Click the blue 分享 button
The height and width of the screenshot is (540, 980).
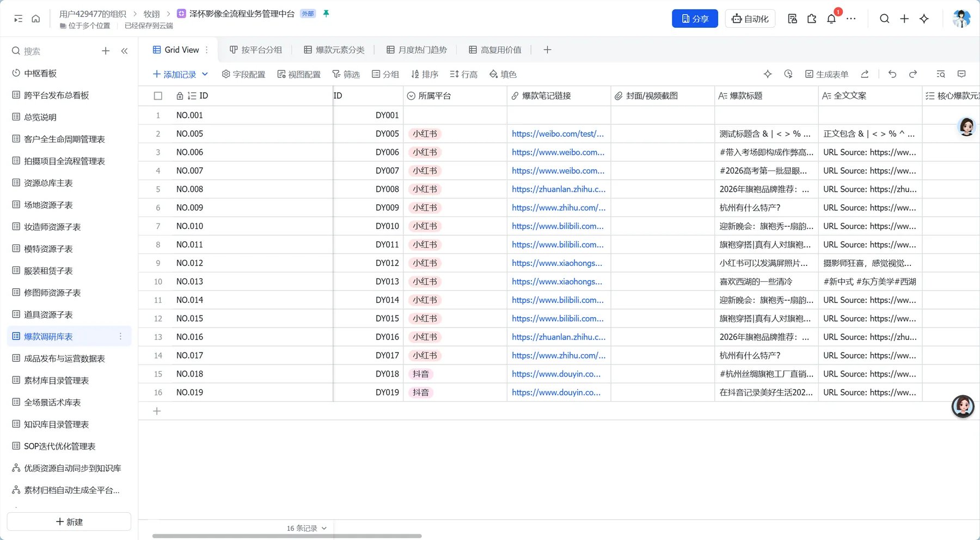tap(695, 19)
